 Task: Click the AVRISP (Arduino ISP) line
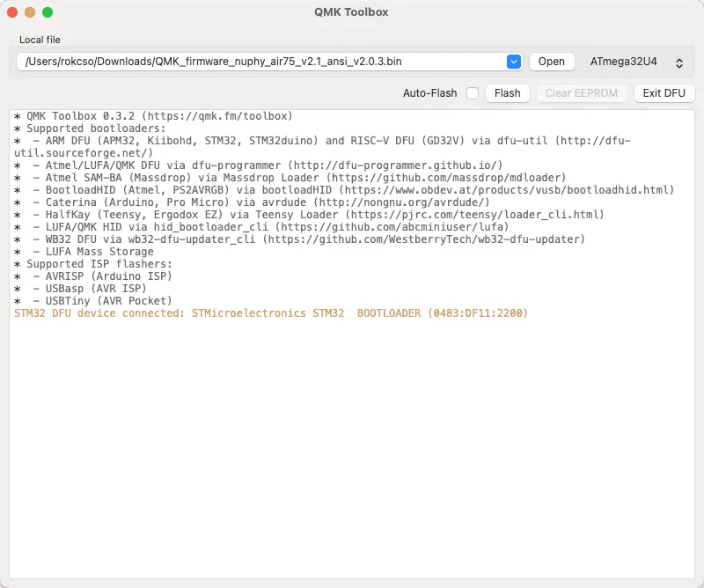[x=93, y=276]
